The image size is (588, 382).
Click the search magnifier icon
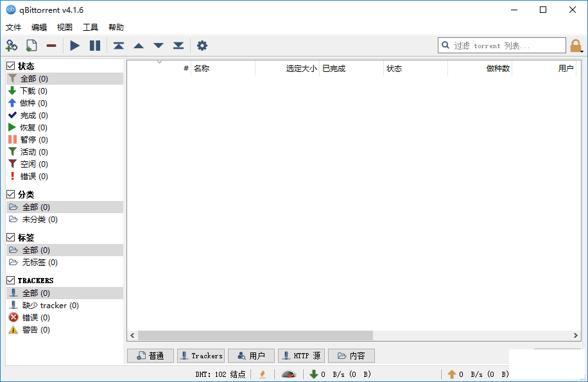point(445,46)
